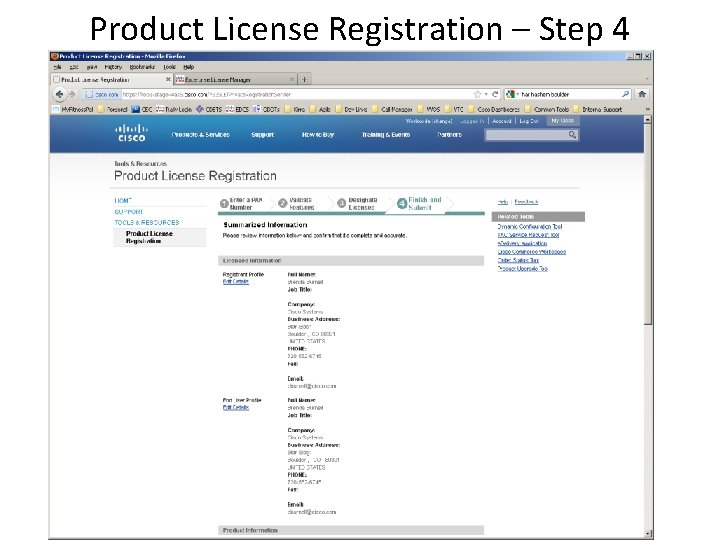Viewport: 720px width, 540px height.
Task: Click the Log Out link
Action: pos(529,121)
